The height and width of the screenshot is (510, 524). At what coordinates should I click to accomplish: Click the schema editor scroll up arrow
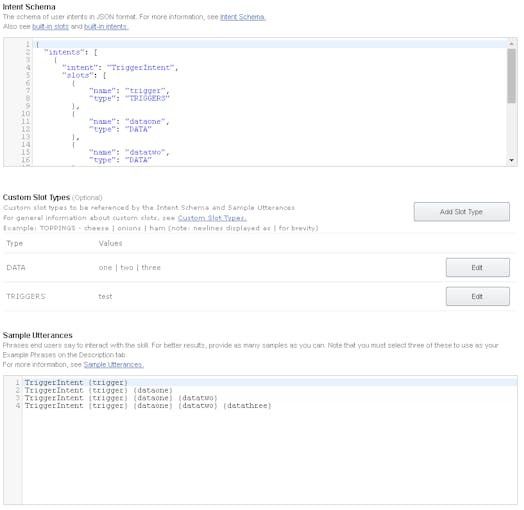tap(511, 44)
